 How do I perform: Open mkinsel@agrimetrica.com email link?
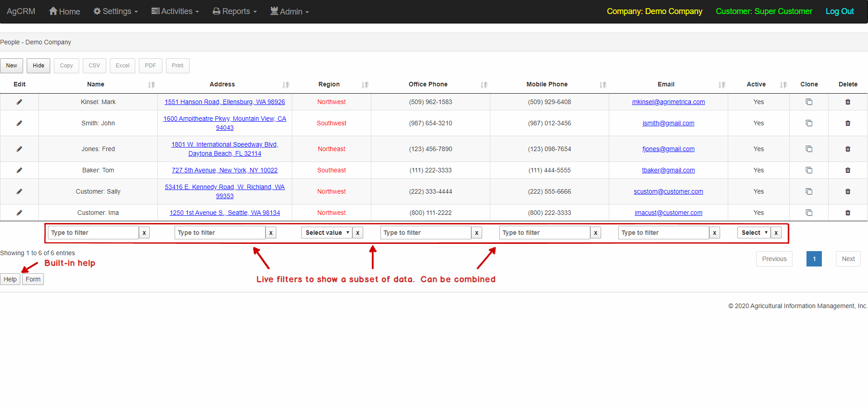click(668, 102)
